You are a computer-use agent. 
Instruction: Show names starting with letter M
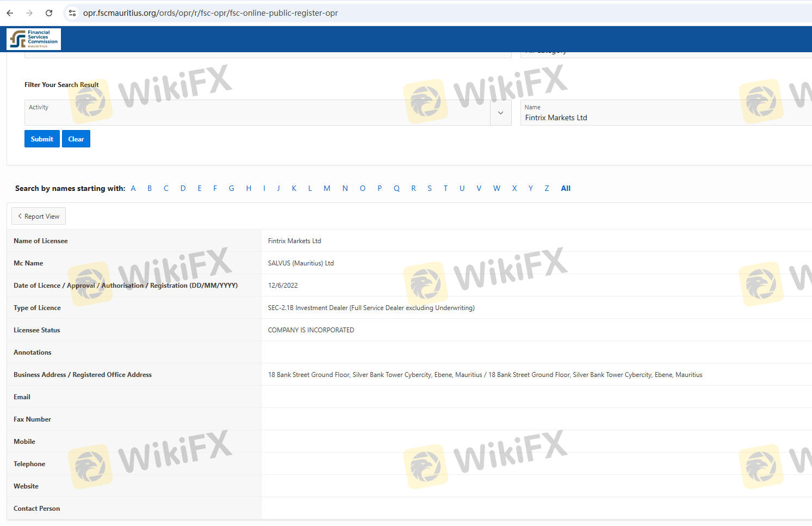coord(327,188)
